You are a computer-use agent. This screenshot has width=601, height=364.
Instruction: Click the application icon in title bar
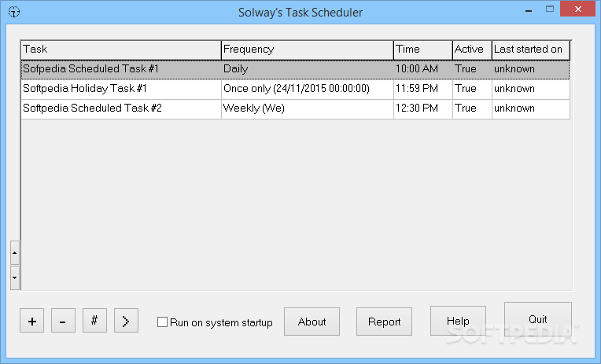click(14, 12)
